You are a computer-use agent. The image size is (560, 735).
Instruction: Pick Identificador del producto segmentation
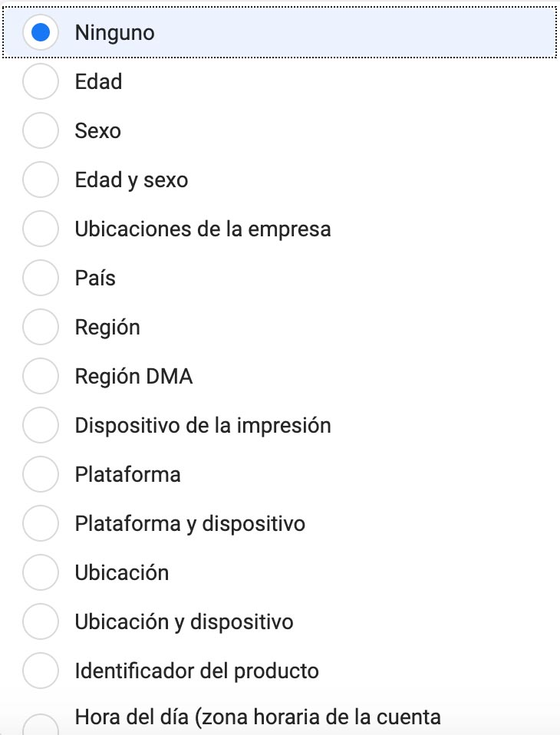(40, 671)
